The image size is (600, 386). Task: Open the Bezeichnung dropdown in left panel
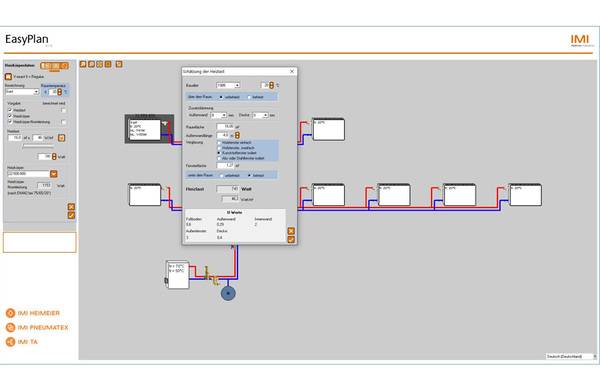tap(22, 92)
